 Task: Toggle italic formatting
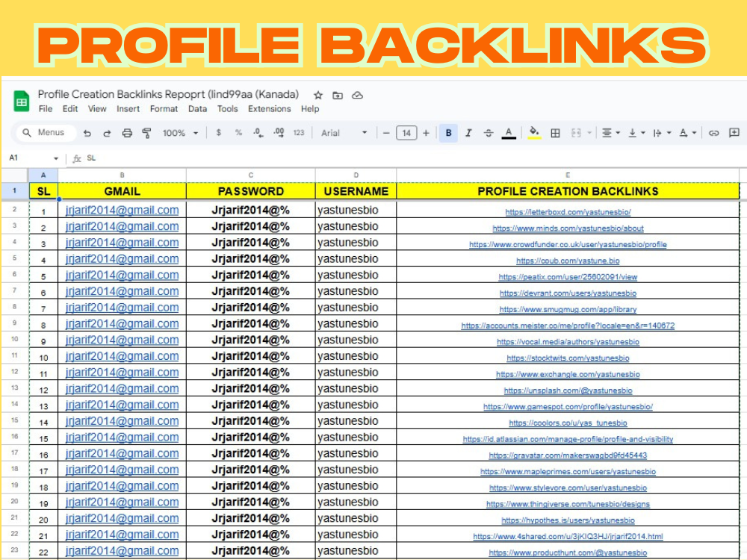(468, 133)
